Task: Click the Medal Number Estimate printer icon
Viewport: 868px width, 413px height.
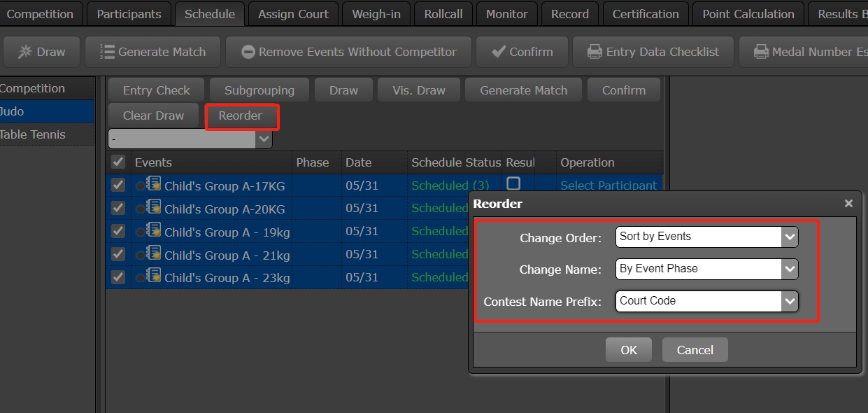Action: (x=761, y=51)
